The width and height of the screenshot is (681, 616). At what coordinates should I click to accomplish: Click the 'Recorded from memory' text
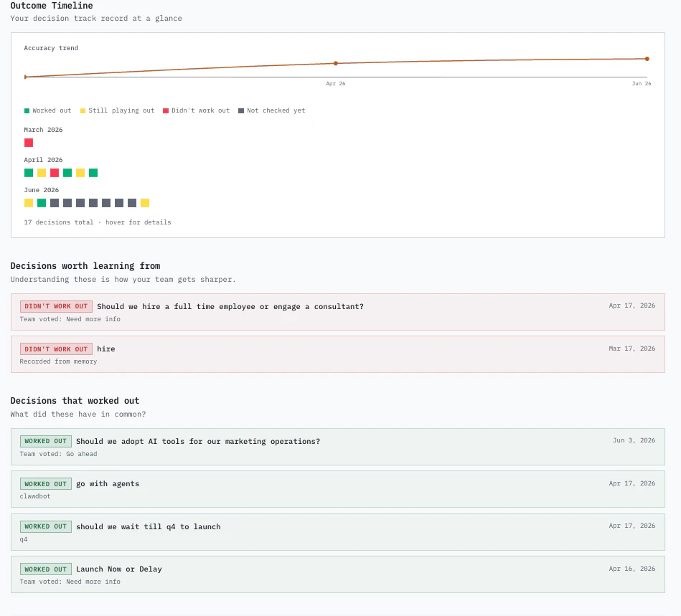[58, 361]
